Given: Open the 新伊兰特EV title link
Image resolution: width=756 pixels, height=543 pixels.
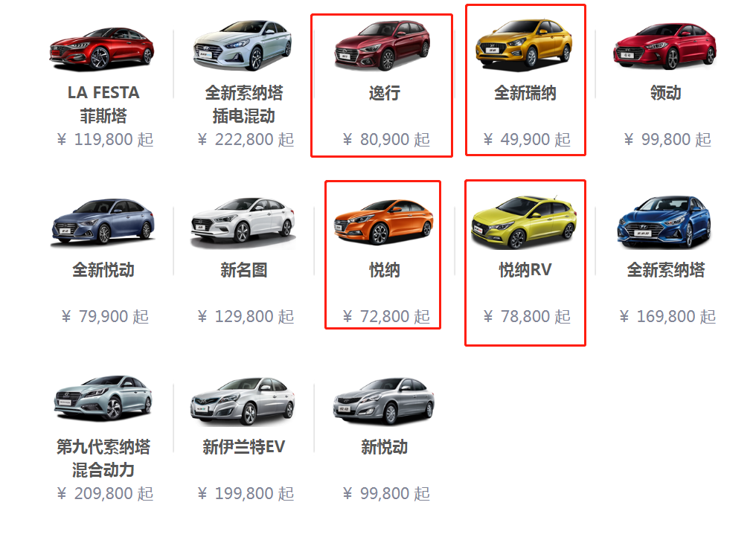Looking at the screenshot, I should coord(243,446).
